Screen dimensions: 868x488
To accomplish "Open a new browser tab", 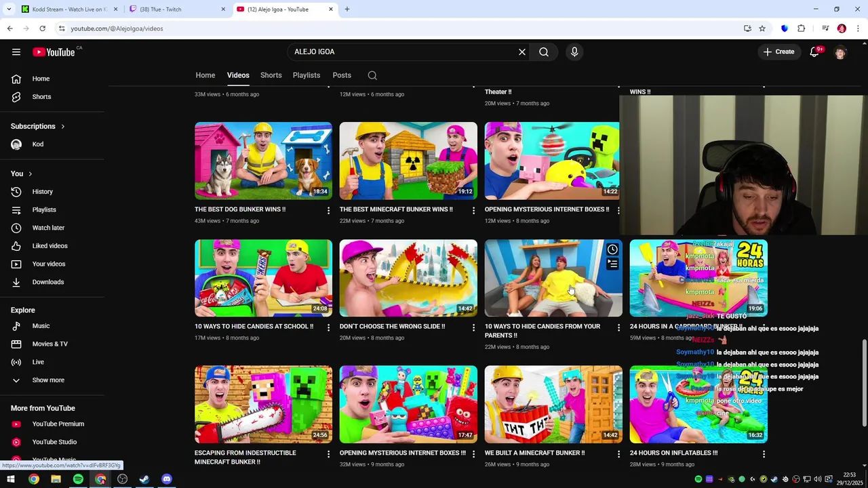I will click(347, 9).
